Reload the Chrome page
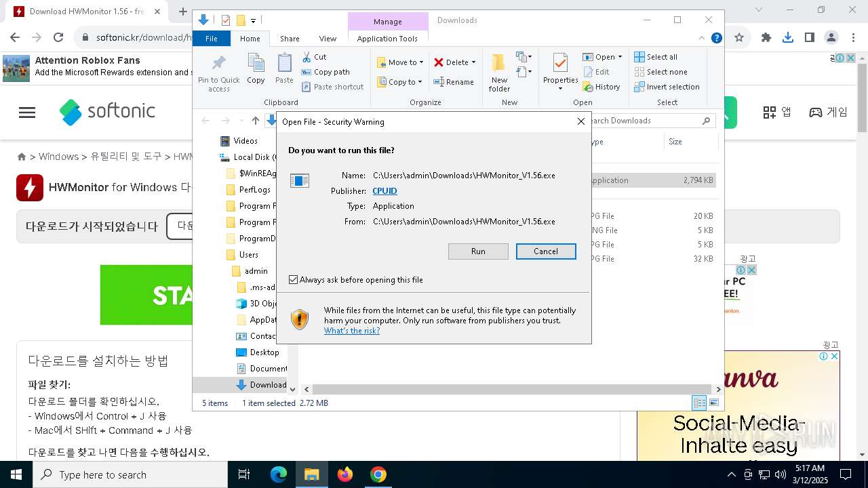Screen dimensions: 868x488 [58, 37]
